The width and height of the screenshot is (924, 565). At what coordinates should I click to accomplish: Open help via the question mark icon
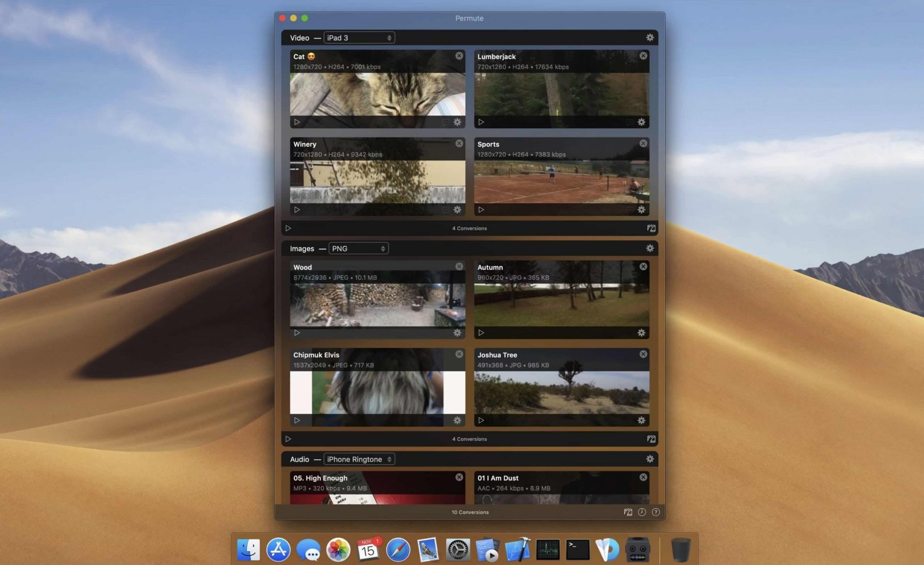point(656,512)
